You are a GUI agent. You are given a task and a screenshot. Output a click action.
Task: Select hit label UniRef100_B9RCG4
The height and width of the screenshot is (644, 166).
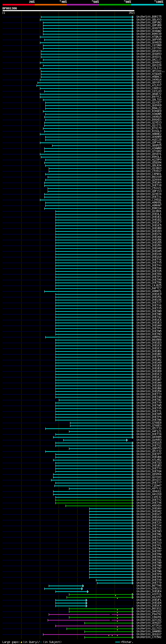(x=149, y=208)
